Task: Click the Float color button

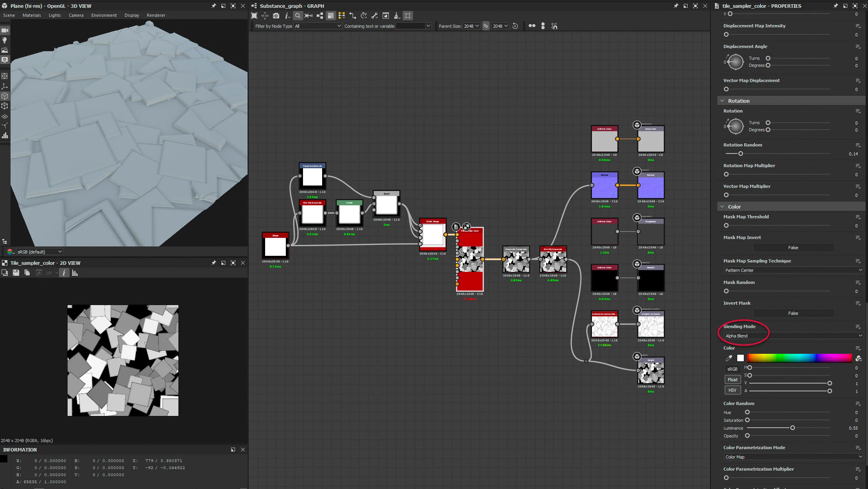Action: pos(733,380)
